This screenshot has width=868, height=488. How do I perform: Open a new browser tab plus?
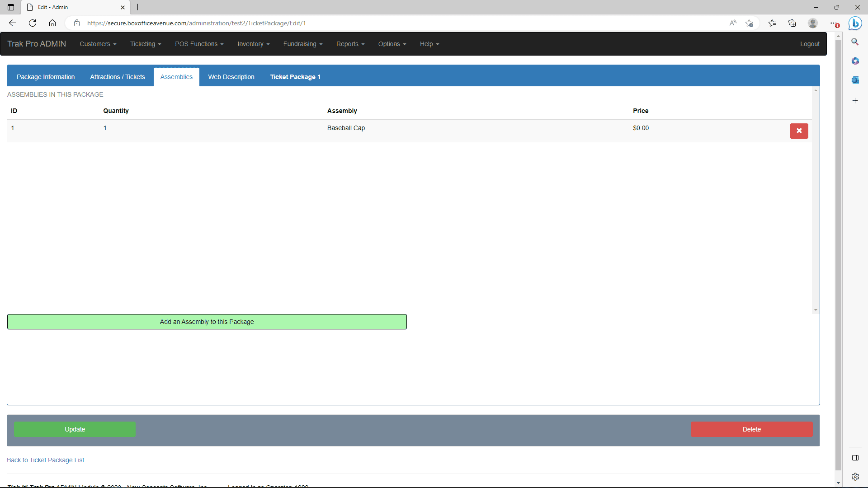[x=138, y=7]
